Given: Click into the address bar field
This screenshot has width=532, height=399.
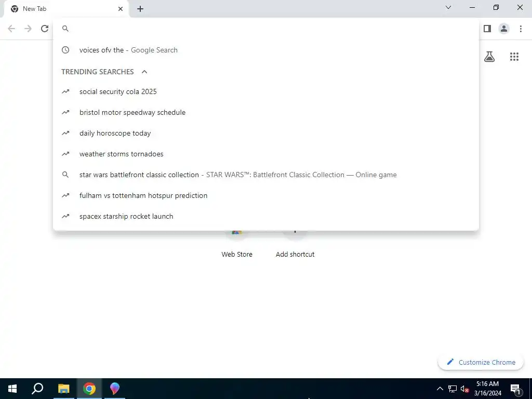Looking at the screenshot, I should point(265,29).
